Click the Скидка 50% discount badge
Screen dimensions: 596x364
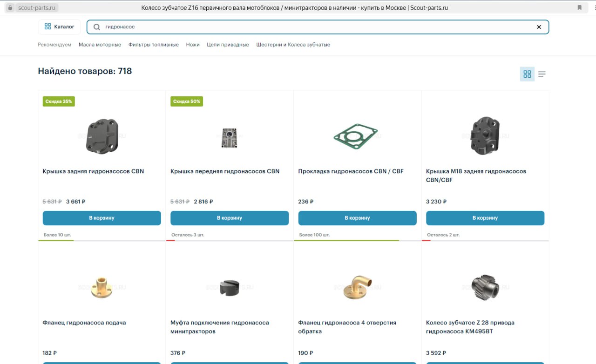186,101
